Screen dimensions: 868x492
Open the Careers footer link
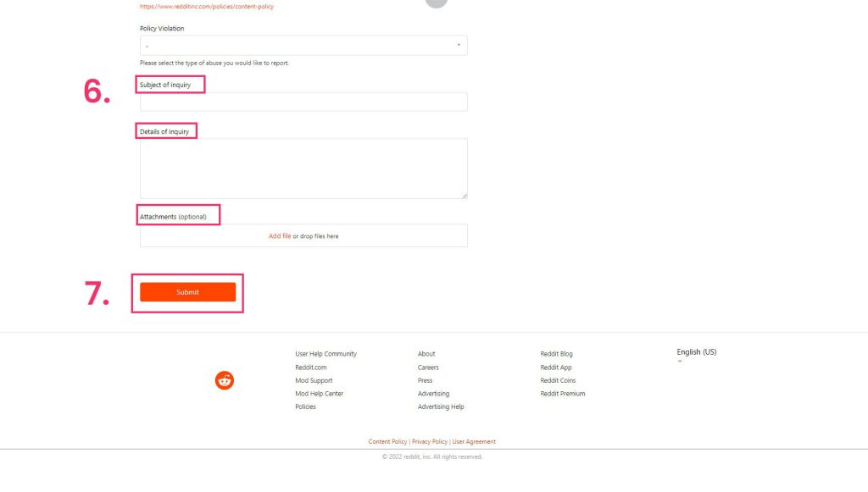click(x=428, y=368)
